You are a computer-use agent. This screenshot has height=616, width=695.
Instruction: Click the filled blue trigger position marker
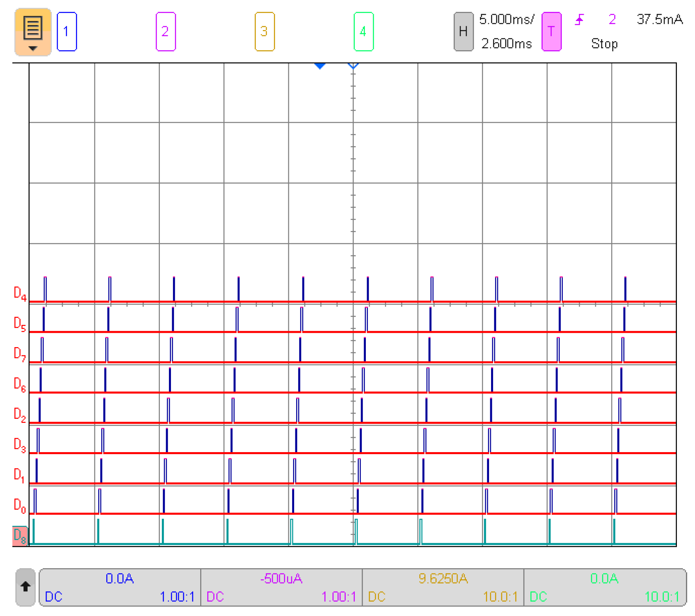[x=320, y=66]
